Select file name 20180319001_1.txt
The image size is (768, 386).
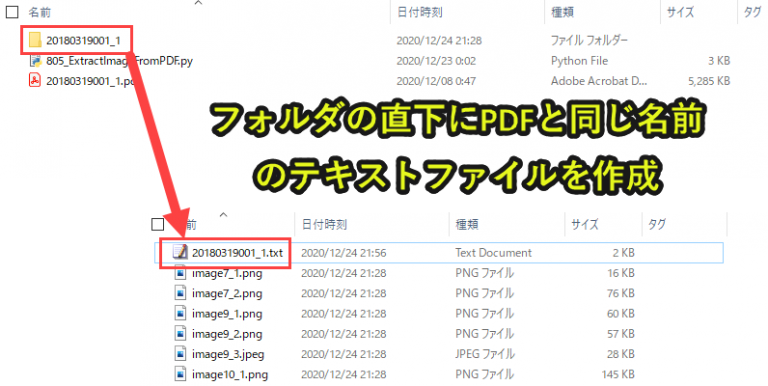[x=238, y=253]
